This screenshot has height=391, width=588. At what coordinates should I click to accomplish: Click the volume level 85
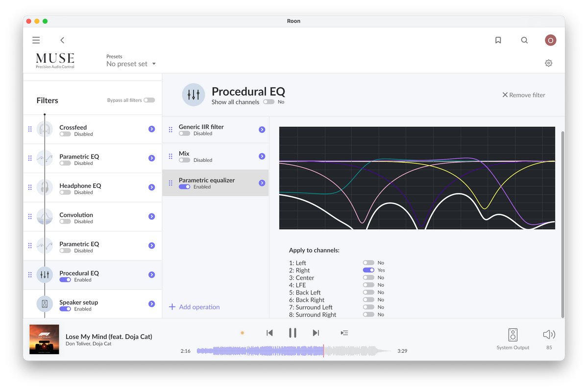tap(549, 347)
